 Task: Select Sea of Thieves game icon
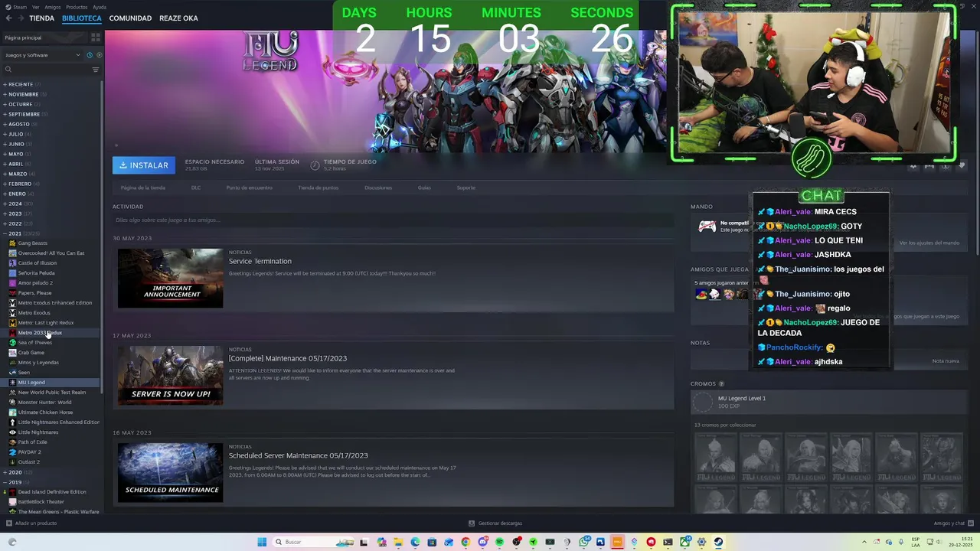click(x=12, y=343)
